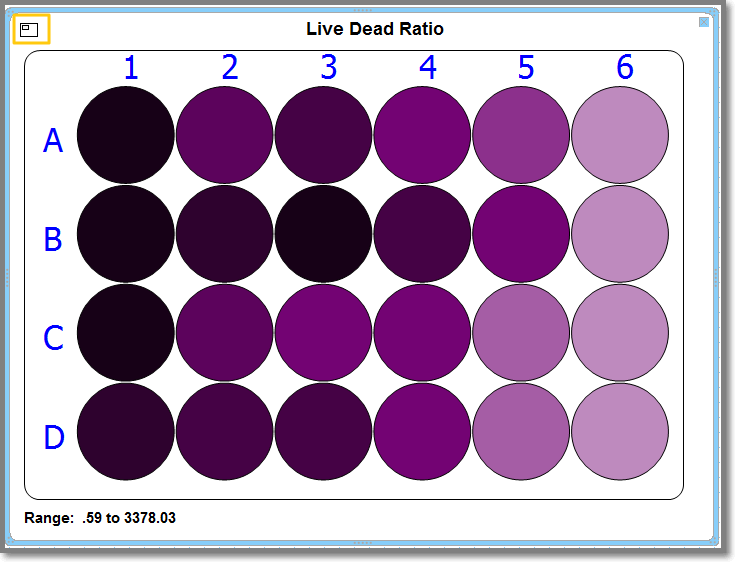Select well B1
The height and width of the screenshot is (562, 735).
pos(126,234)
